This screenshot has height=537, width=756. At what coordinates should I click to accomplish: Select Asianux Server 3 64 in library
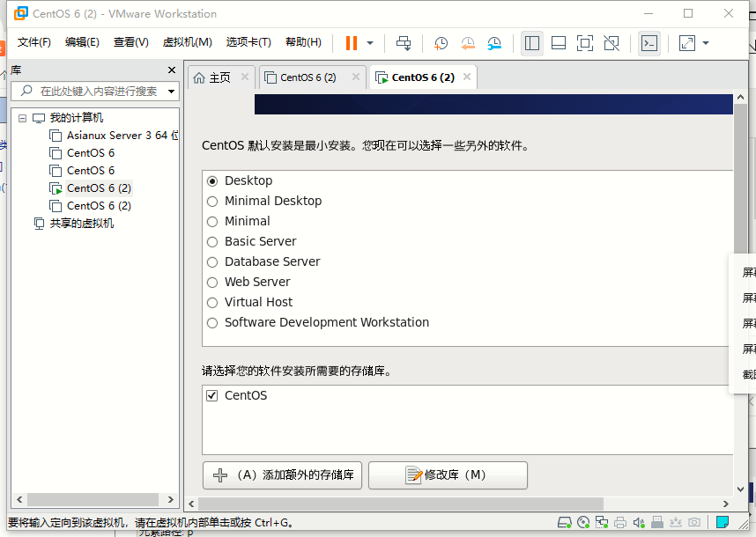(114, 136)
